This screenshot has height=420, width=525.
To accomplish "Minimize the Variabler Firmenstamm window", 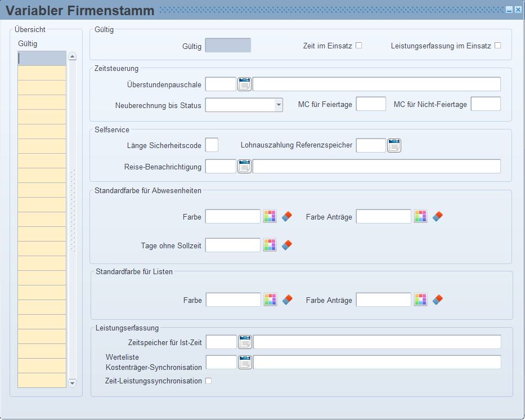I will point(509,10).
